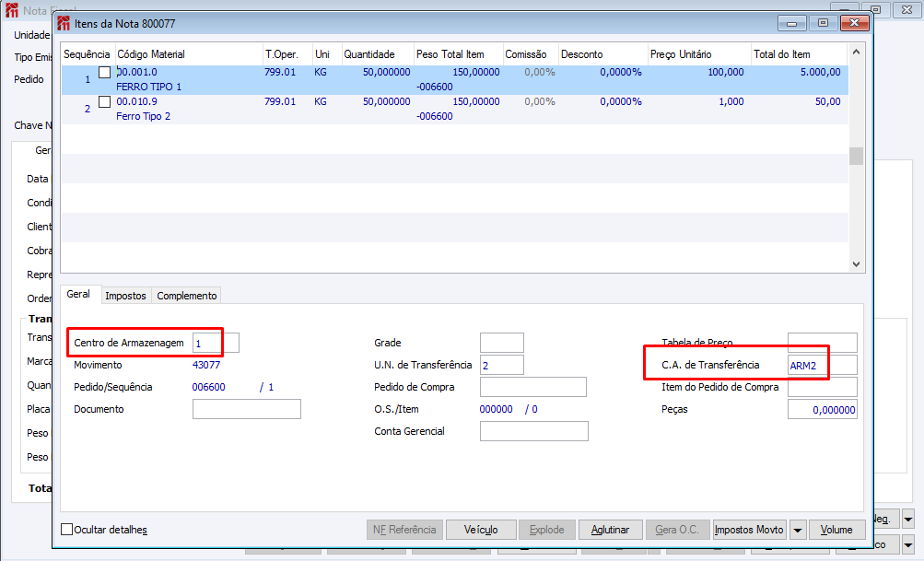Click the Quantidade column header
This screenshot has height=561, width=924.
377,54
